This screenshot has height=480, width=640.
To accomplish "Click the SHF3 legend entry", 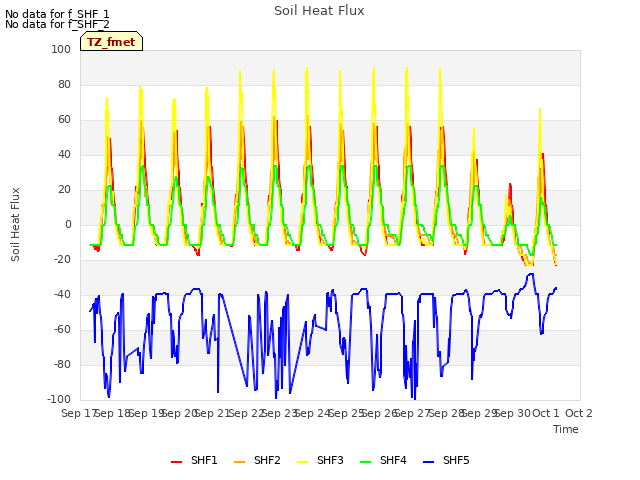I will (320, 460).
